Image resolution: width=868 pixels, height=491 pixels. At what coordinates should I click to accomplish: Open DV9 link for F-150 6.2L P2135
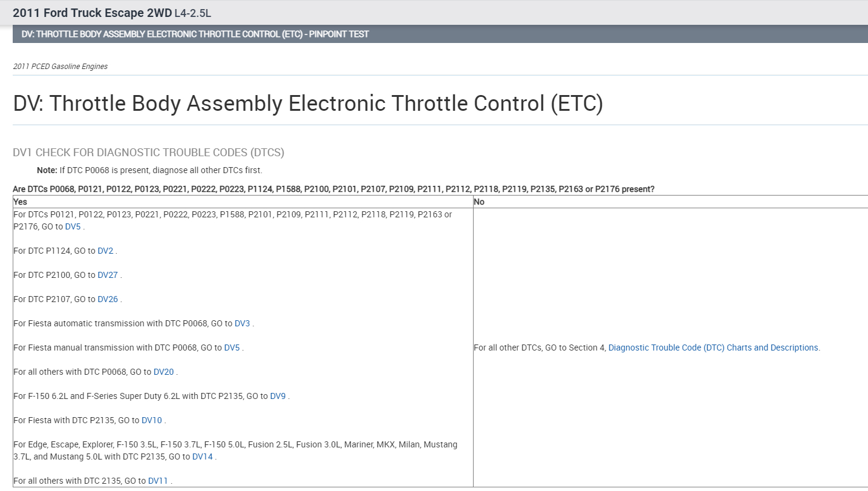coord(278,396)
